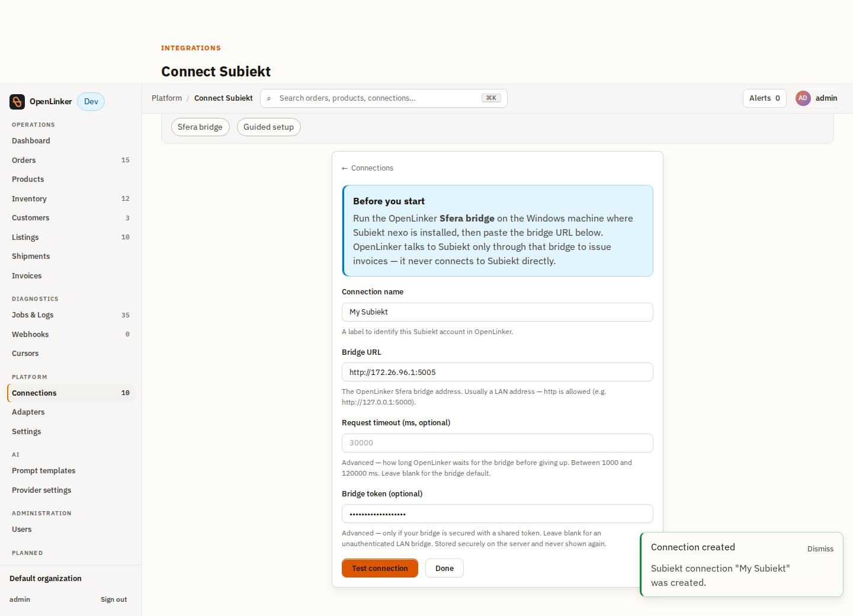Image resolution: width=853 pixels, height=616 pixels.
Task: Click the admin label in sidebar footer
Action: (x=20, y=599)
